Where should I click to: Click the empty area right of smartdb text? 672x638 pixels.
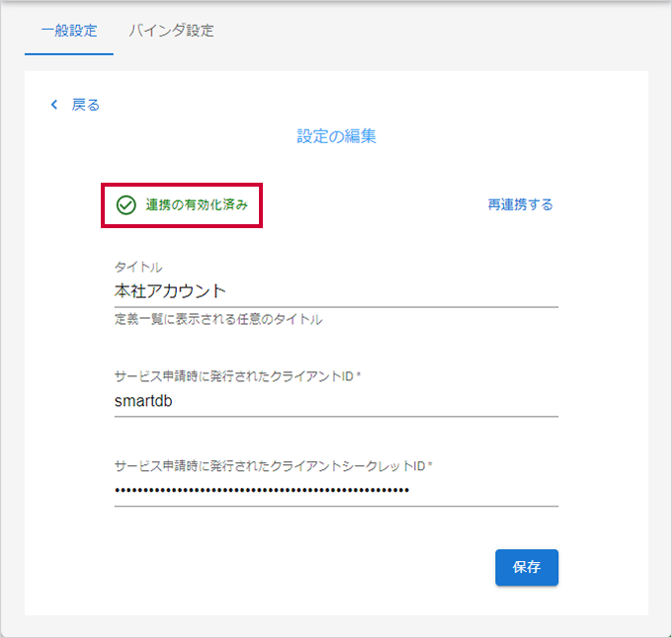pyautogui.click(x=395, y=401)
